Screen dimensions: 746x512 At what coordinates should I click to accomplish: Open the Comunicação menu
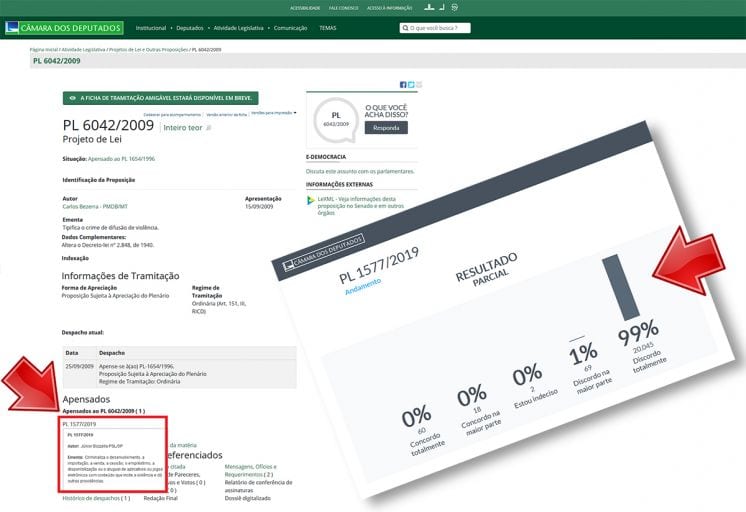click(292, 28)
